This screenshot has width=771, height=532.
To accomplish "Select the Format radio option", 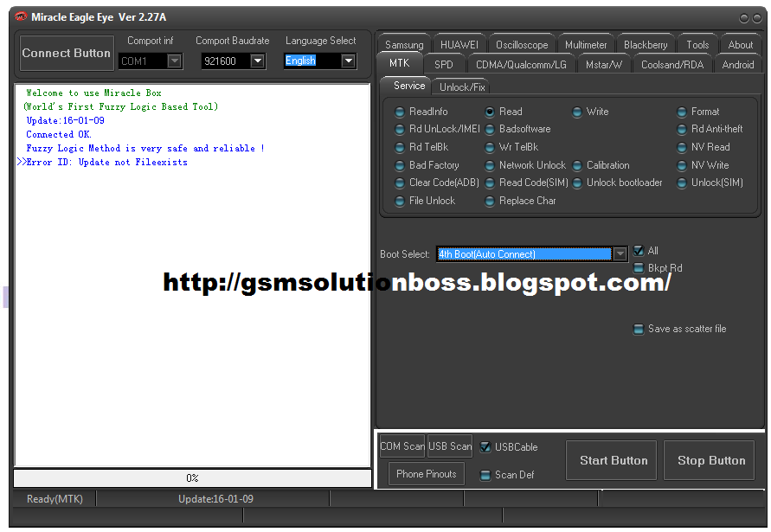I will [x=697, y=112].
